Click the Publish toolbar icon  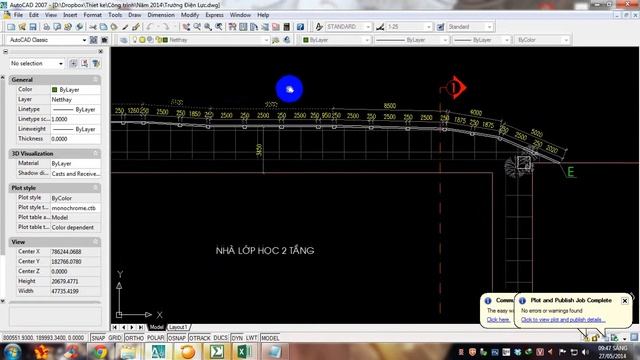pos(68,27)
